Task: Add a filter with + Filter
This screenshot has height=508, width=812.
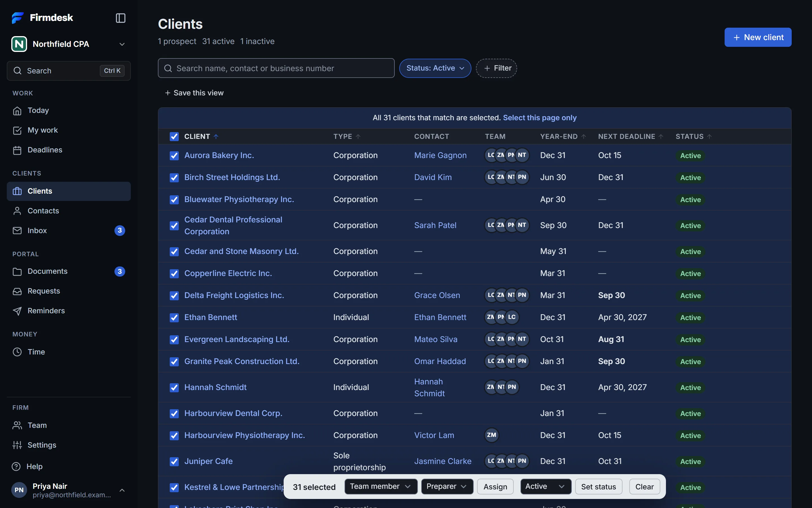Action: (496, 68)
